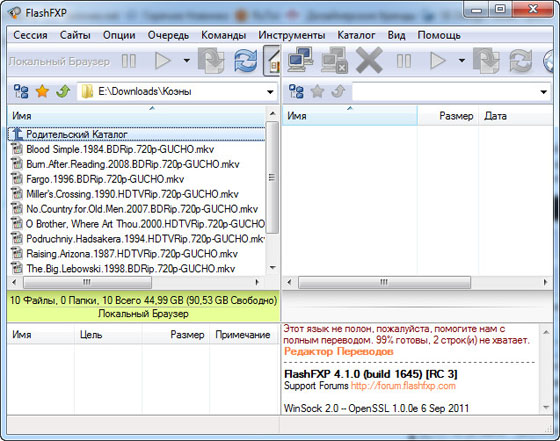Sort right pane by Дата column

(x=516, y=116)
